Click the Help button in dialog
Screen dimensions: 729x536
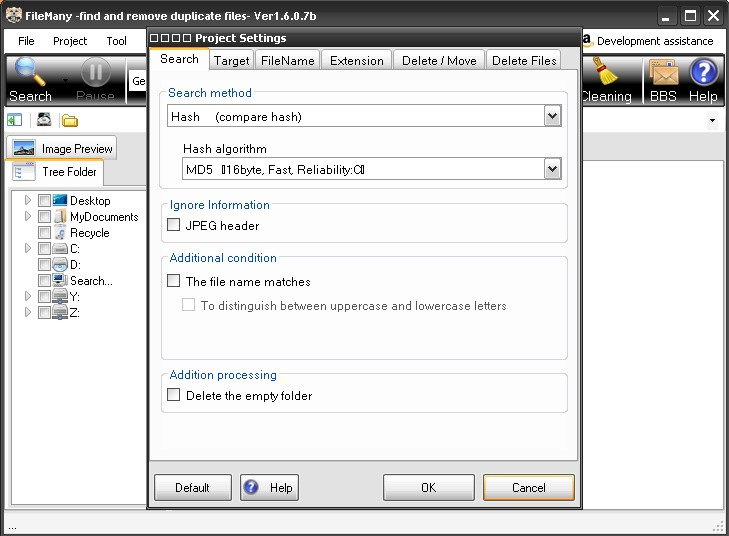(269, 487)
